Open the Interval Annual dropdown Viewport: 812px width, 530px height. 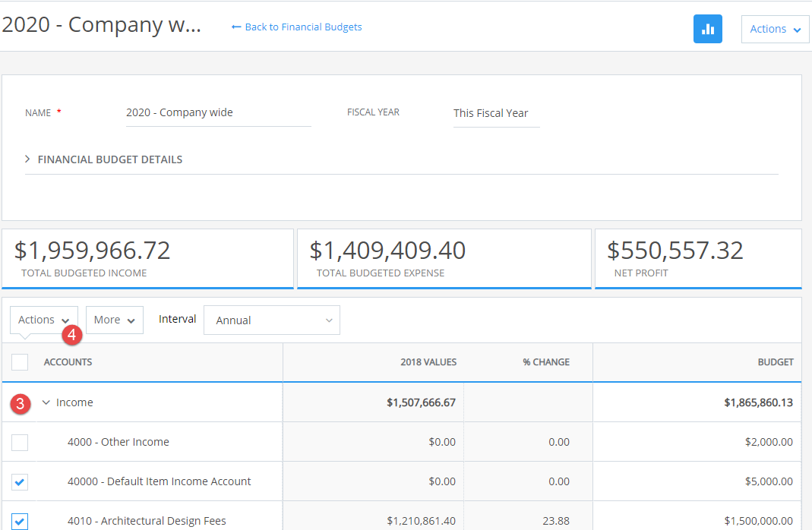pyautogui.click(x=272, y=320)
